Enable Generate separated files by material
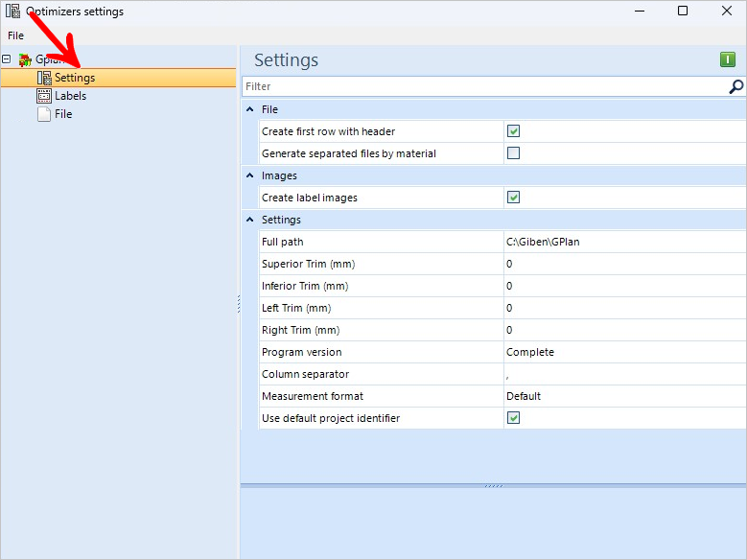 pos(513,153)
